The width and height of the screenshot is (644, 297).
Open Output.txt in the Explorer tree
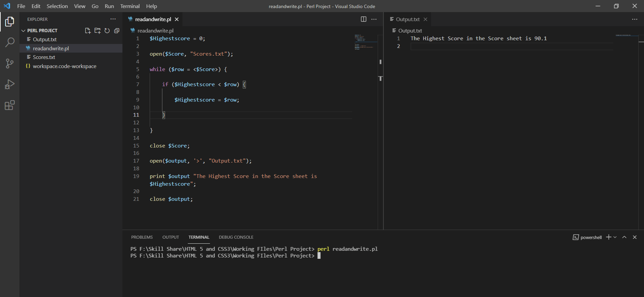(x=71, y=39)
